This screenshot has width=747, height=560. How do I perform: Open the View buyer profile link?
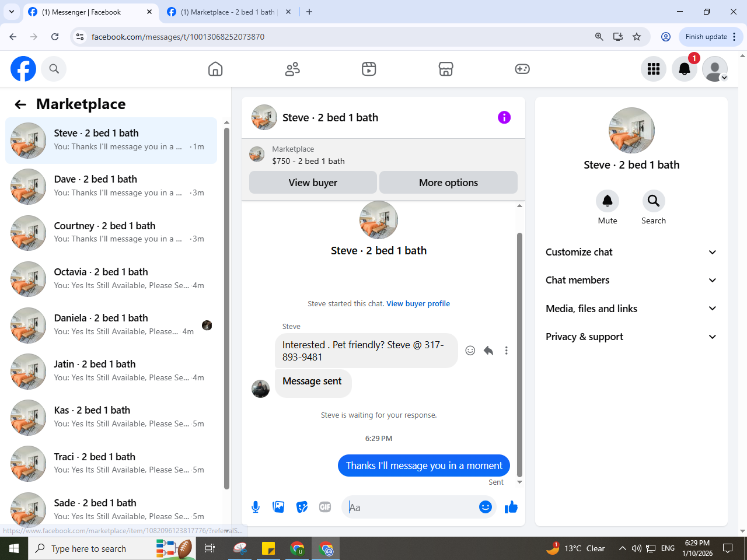(418, 303)
